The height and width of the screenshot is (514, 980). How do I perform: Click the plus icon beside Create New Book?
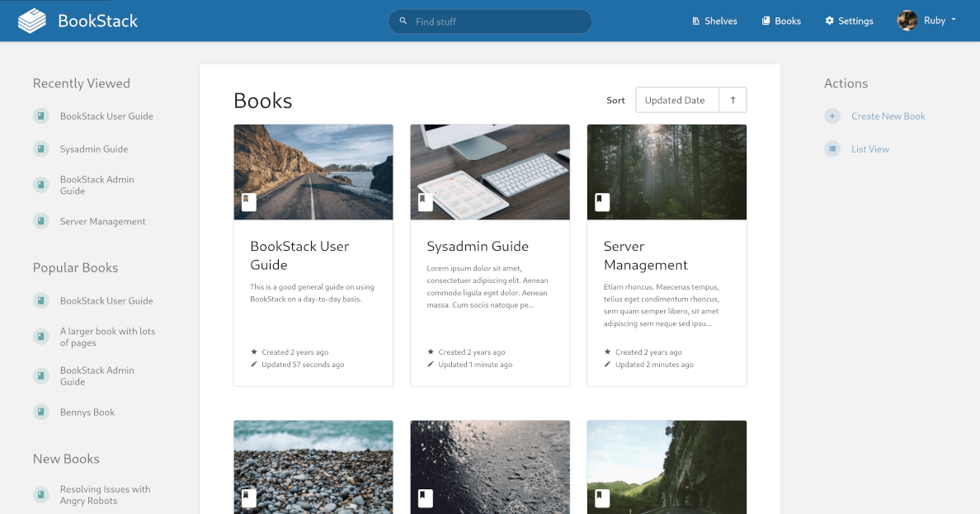coord(832,116)
